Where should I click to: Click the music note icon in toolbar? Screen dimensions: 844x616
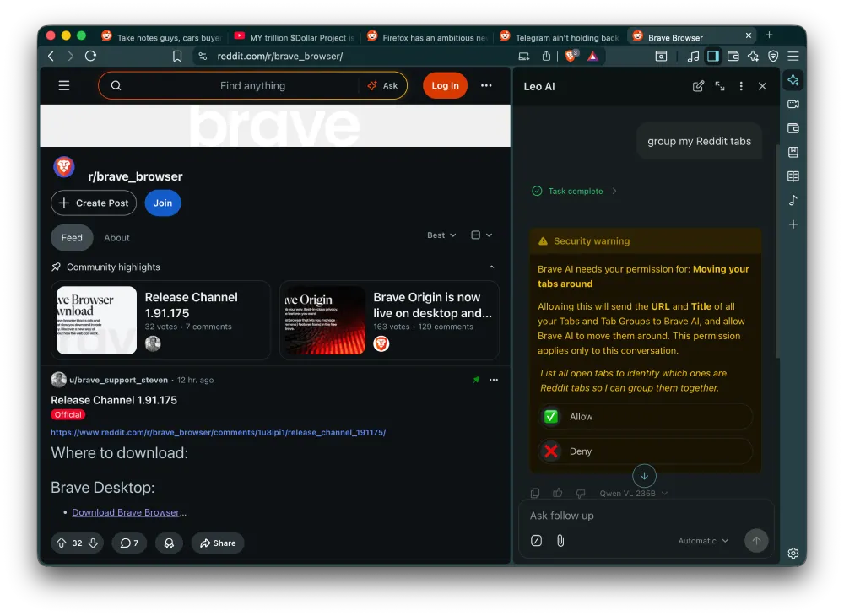(693, 56)
